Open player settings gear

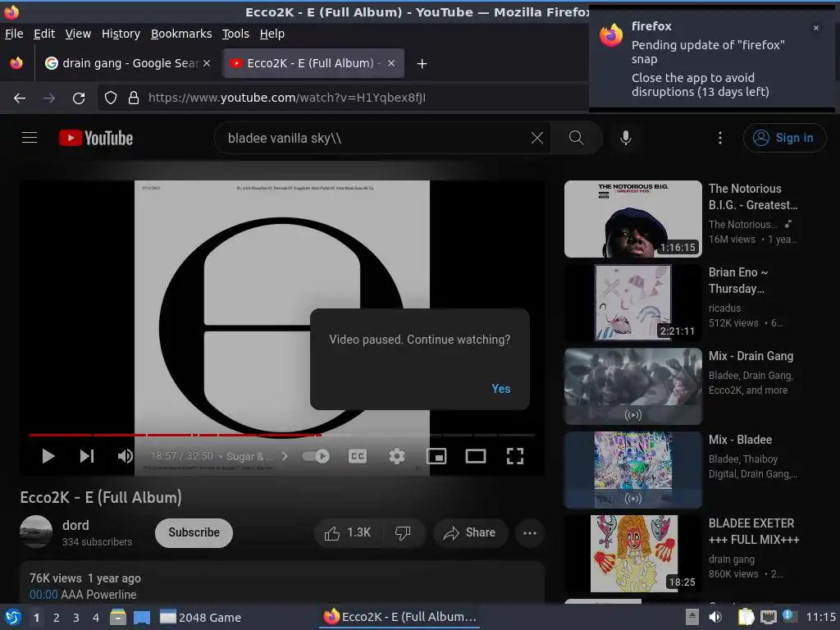click(x=396, y=456)
